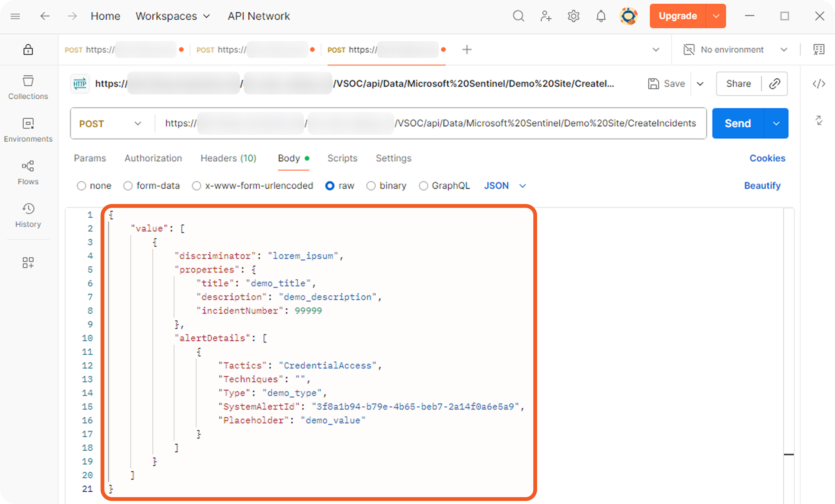Open the Flows sidebar panel
The image size is (835, 504).
coord(28,172)
